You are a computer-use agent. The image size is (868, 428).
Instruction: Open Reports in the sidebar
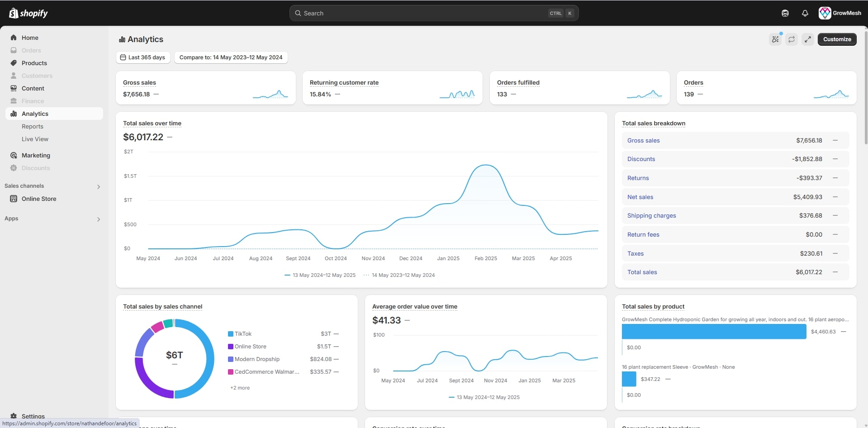[x=33, y=127]
